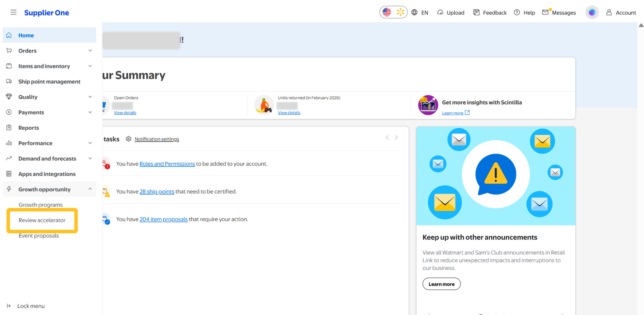
Task: Expand the Payments menu chevron
Action: [90, 112]
